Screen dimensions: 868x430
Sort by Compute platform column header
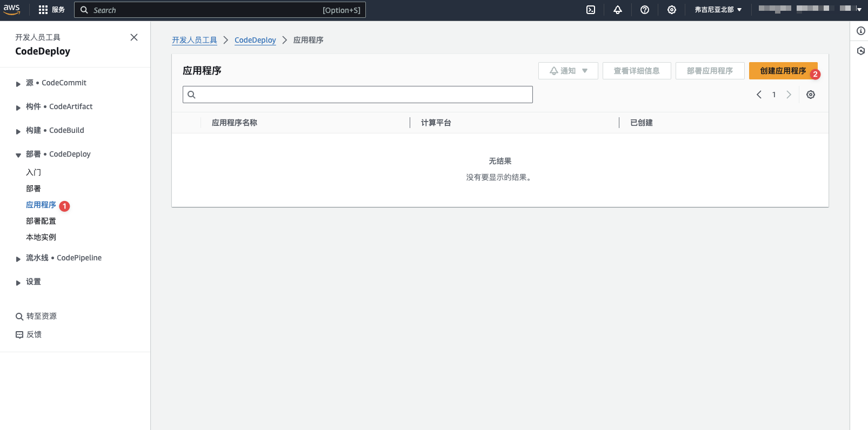click(x=436, y=123)
